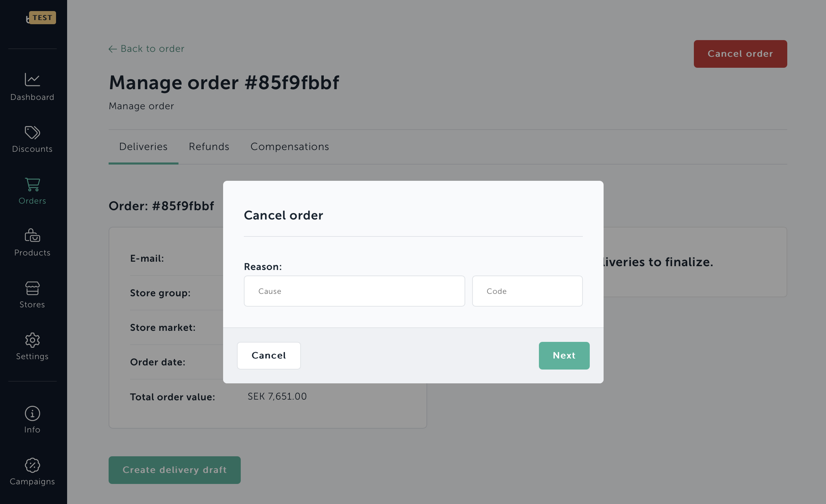Viewport: 826px width, 504px height.
Task: Open Settings gear icon
Action: point(32,340)
